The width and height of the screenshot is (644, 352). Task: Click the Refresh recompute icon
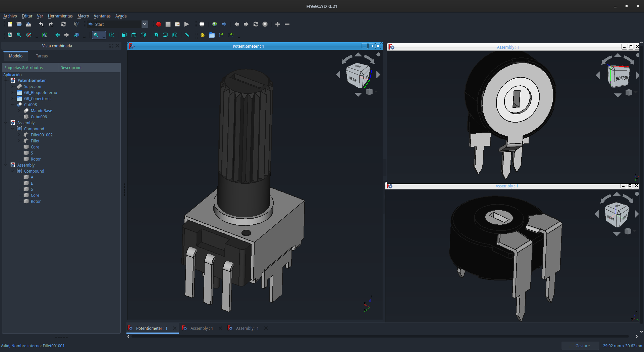63,24
